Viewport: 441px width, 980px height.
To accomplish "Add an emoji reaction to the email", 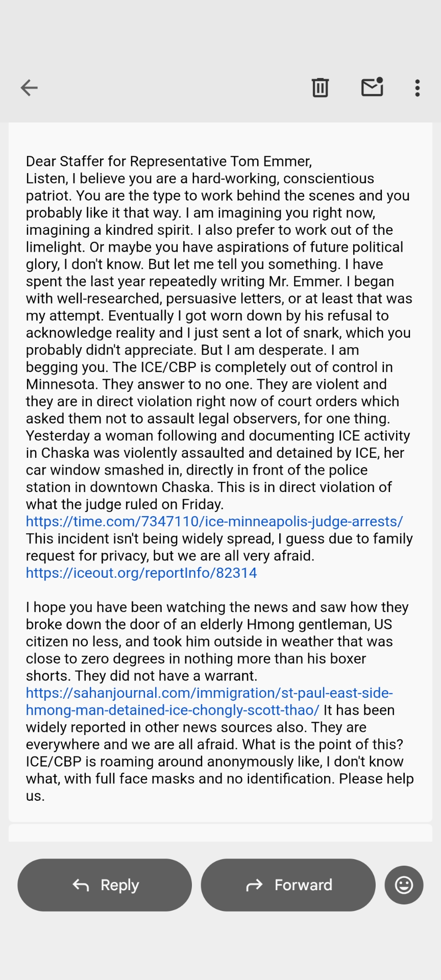I will pyautogui.click(x=404, y=885).
